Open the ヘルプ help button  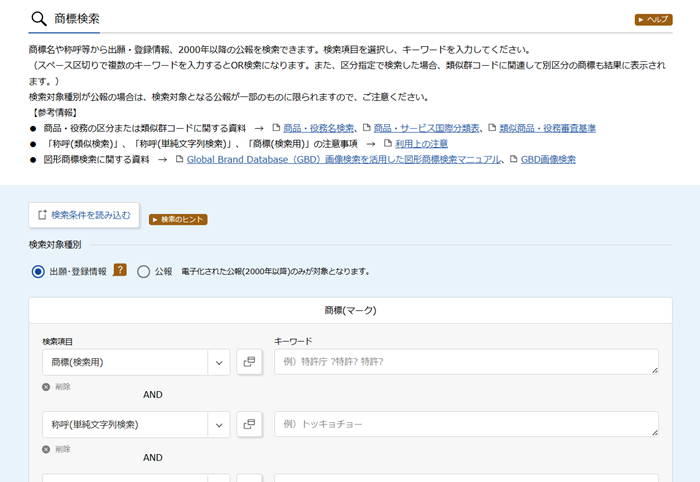[654, 20]
